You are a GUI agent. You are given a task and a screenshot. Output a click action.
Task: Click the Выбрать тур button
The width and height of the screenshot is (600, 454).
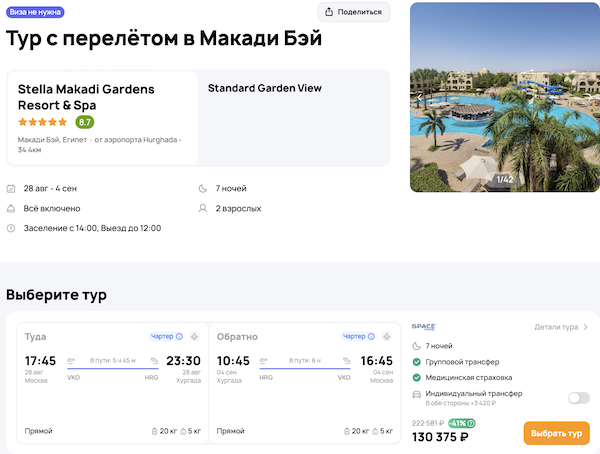556,433
